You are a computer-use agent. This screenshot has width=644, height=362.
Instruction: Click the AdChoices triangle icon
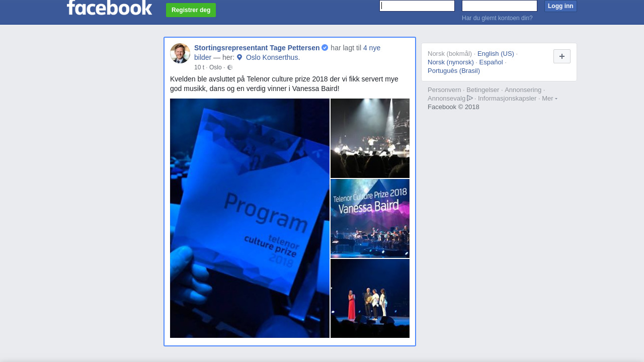(470, 98)
